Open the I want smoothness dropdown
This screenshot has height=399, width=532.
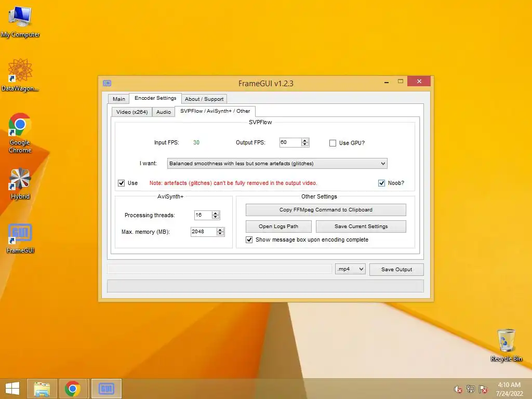(x=277, y=164)
